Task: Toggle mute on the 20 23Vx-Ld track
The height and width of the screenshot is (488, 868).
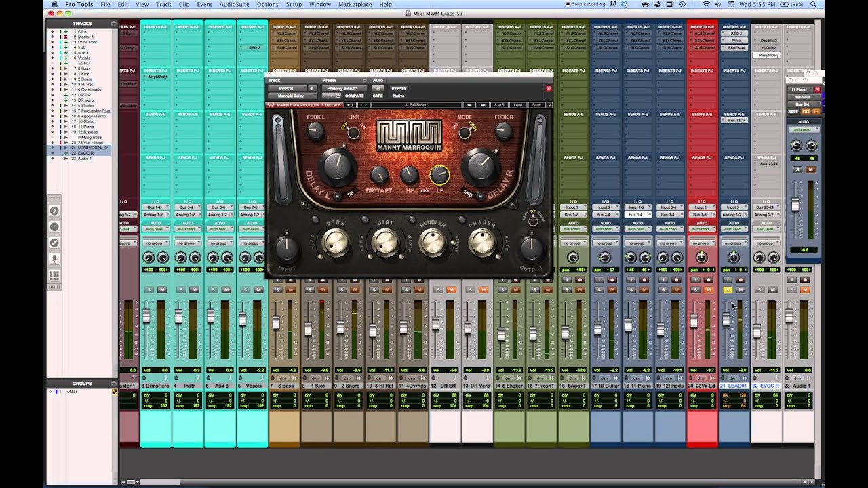Action: pyautogui.click(x=708, y=290)
